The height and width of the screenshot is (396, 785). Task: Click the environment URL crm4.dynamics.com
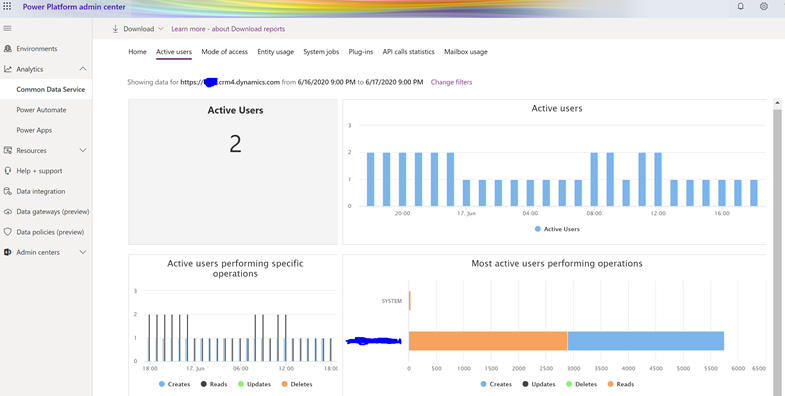(230, 82)
